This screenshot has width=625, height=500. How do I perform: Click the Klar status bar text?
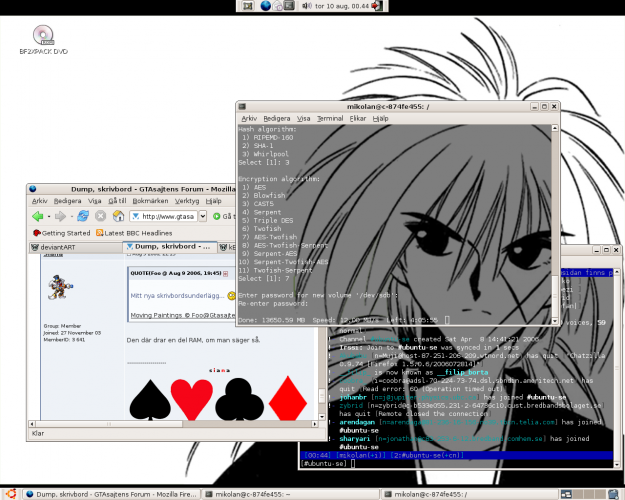click(x=38, y=433)
